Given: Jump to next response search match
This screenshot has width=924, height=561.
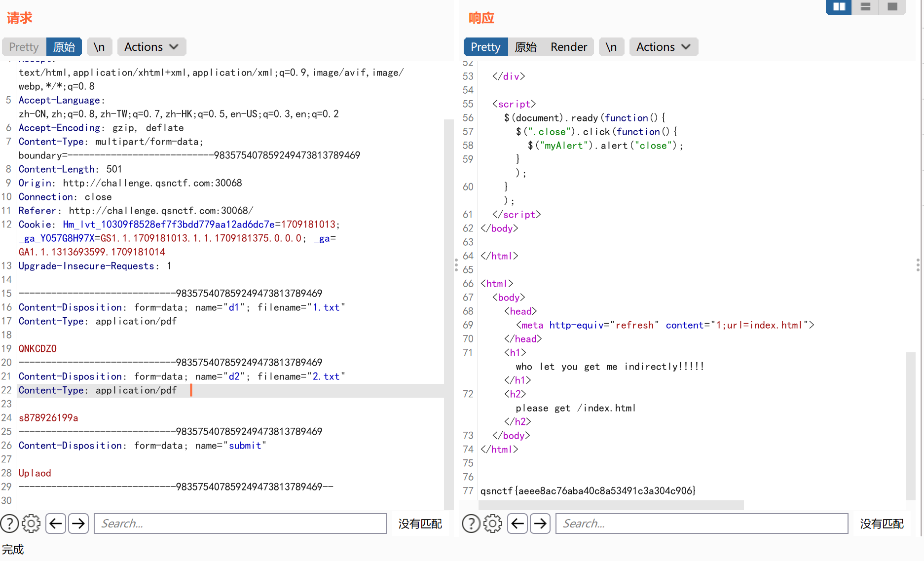Looking at the screenshot, I should [x=540, y=524].
